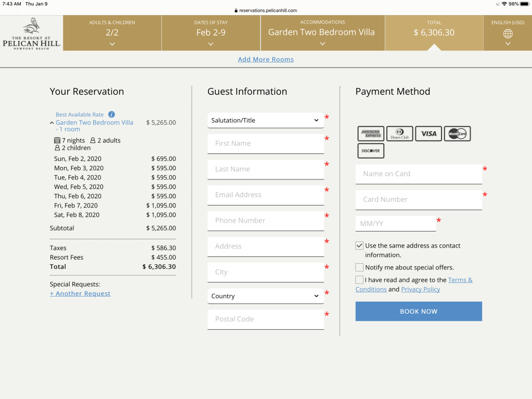Select the American Express card icon
532x399 pixels.
click(x=371, y=134)
